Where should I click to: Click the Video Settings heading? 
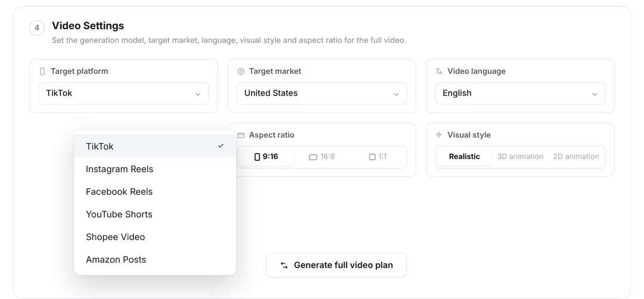(x=88, y=26)
